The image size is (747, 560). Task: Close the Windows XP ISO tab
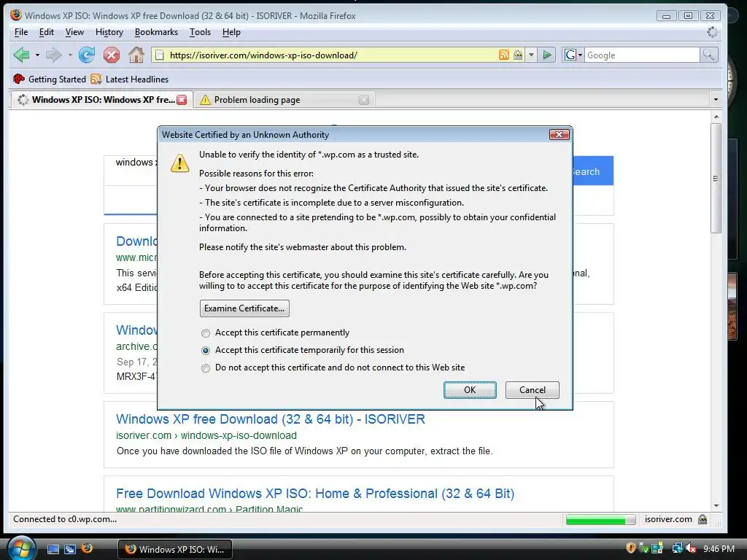(x=182, y=99)
